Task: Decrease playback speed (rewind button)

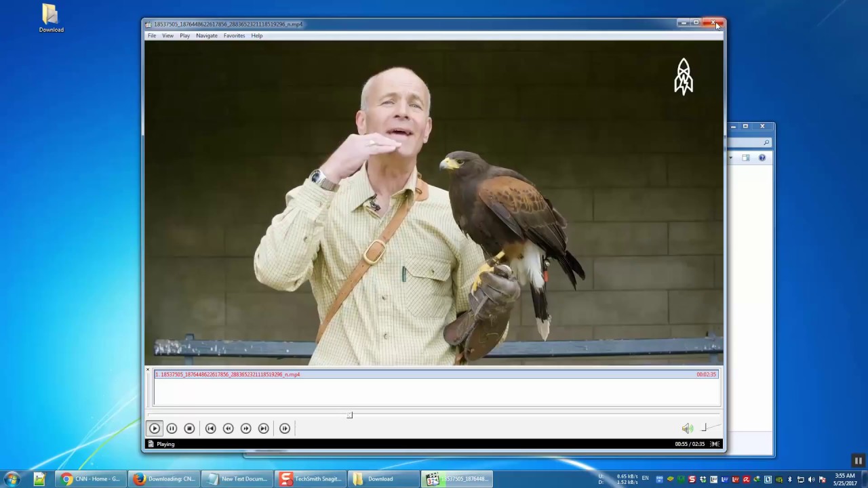Action: click(228, 428)
